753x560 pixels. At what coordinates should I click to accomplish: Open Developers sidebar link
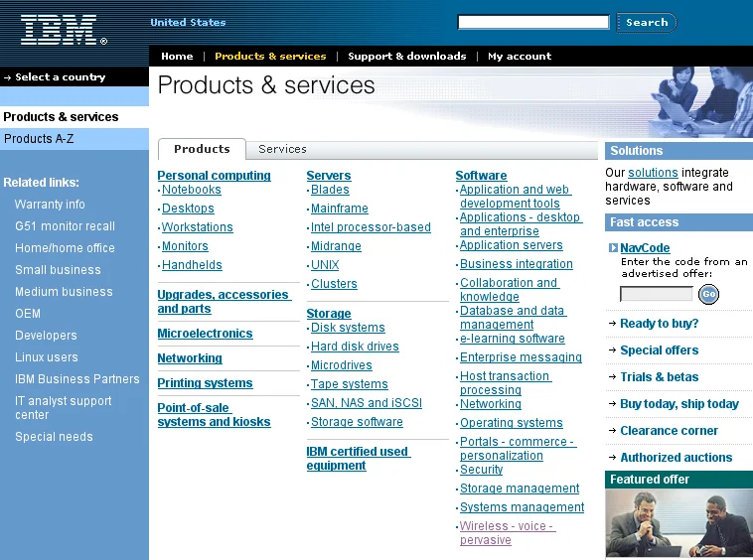point(46,336)
